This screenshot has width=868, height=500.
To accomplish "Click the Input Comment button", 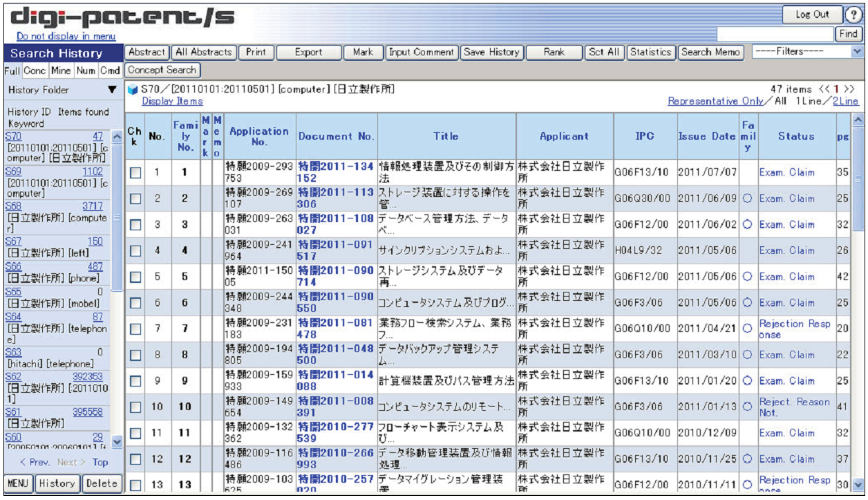I will 422,52.
